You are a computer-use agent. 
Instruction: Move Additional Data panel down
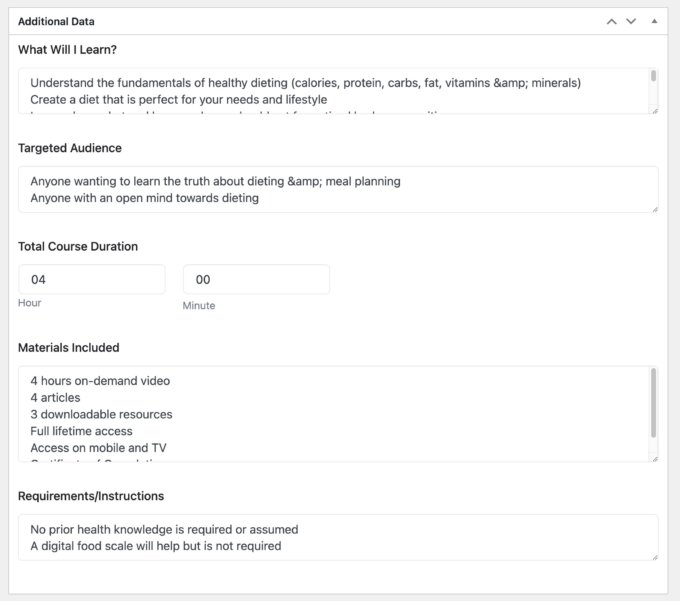[631, 21]
